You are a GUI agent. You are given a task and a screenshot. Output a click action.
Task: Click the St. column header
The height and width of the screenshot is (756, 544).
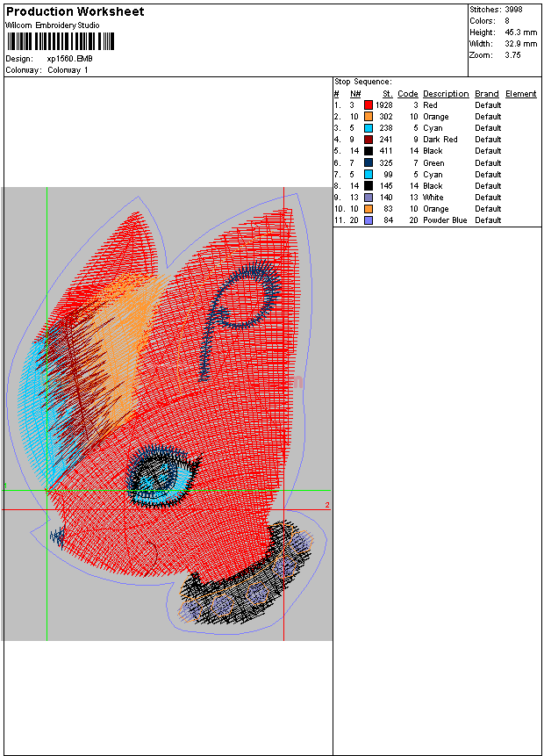click(388, 94)
